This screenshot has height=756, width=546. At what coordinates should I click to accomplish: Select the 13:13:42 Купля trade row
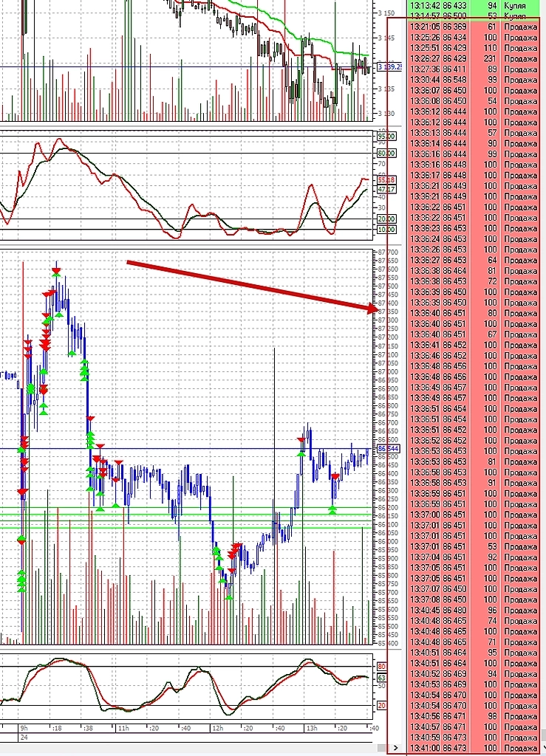tap(473, 4)
